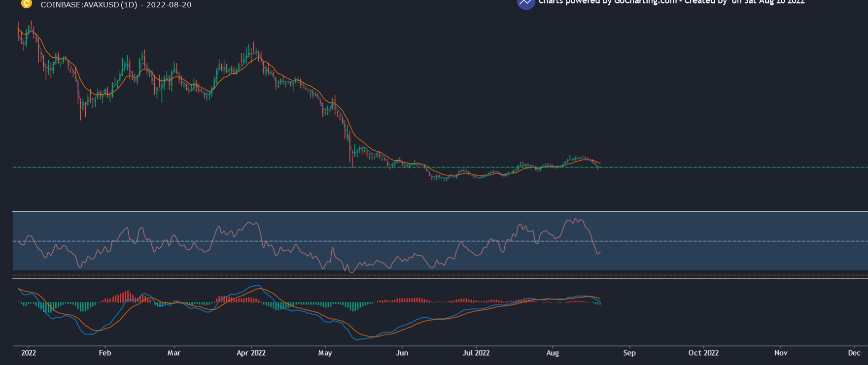Click the yellow coin icon beside AVAXUSD
The width and height of the screenshot is (868, 365).
[x=27, y=3]
